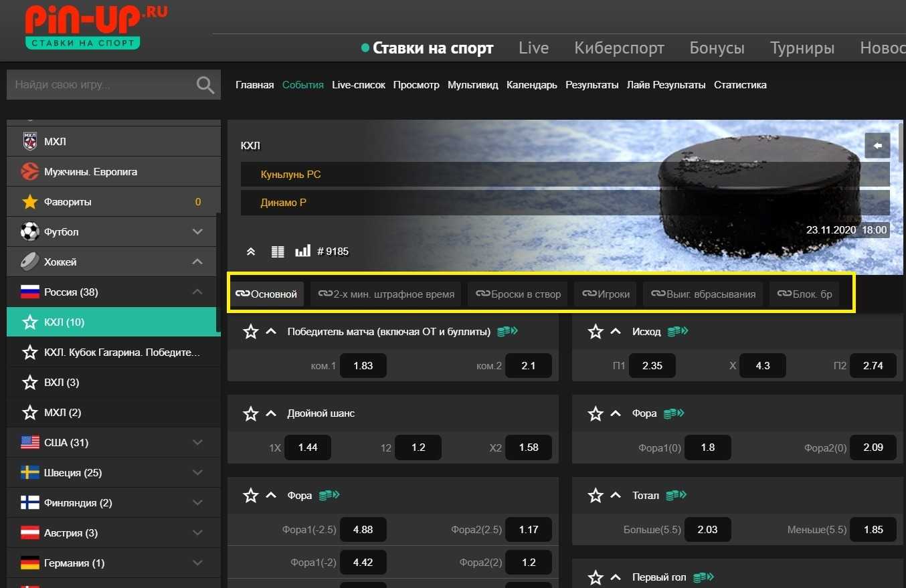Click the search magnifier icon
The width and height of the screenshot is (906, 588).
pos(205,85)
